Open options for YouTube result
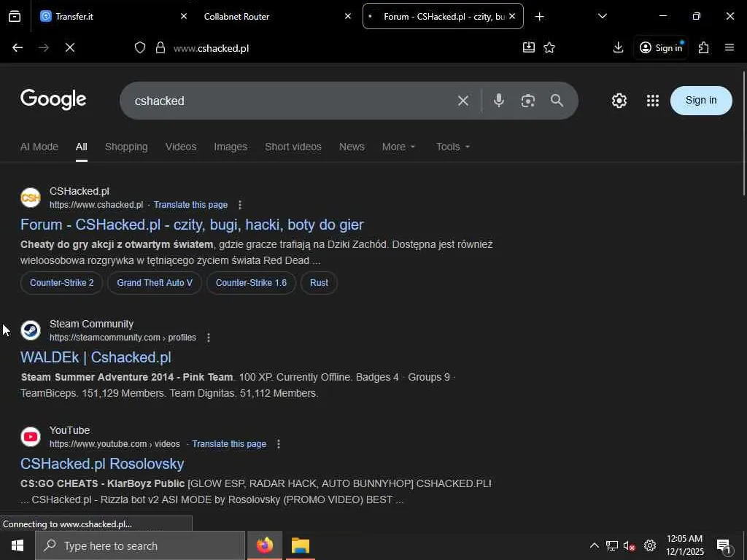Image resolution: width=747 pixels, height=560 pixels. tap(278, 444)
